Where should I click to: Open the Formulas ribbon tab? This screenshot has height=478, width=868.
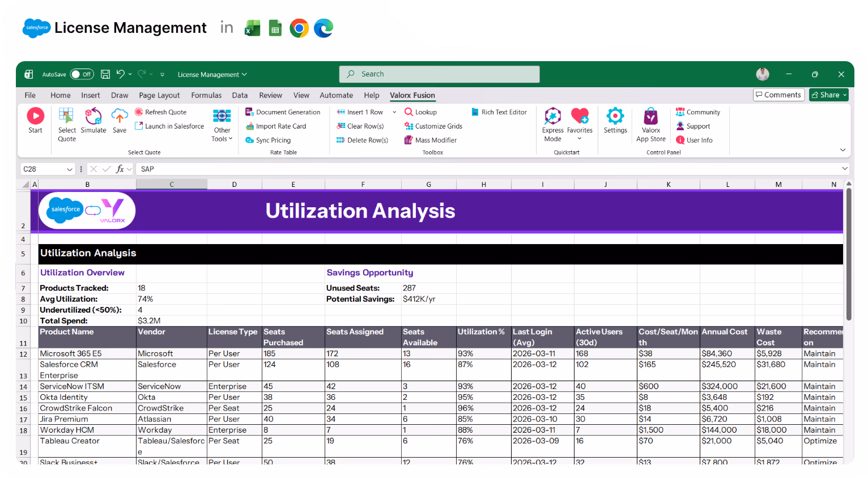(206, 95)
